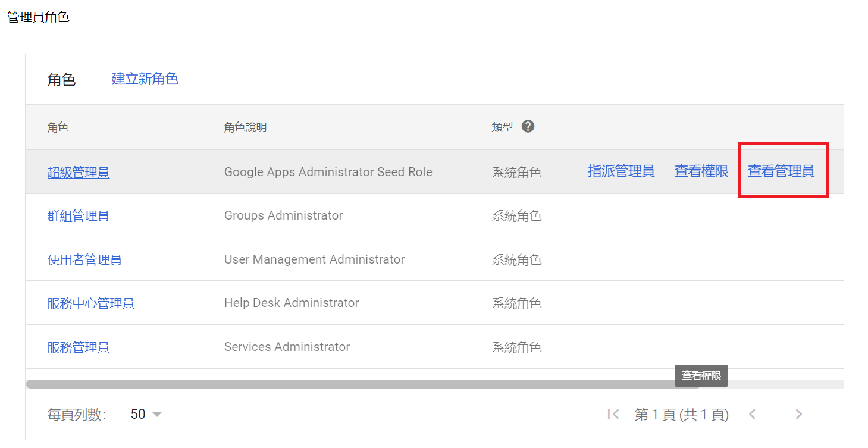Click the next page arrow
Viewport: 868px width, 448px height.
pos(799,414)
